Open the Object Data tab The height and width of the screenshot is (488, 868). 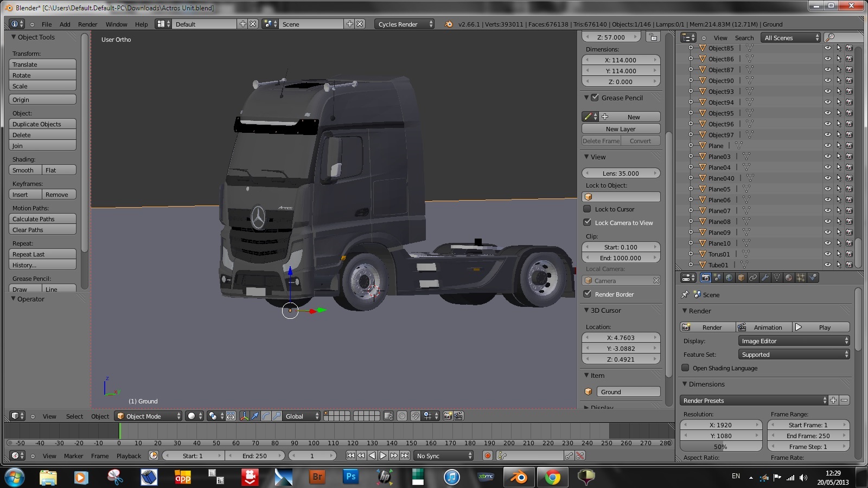tap(777, 278)
